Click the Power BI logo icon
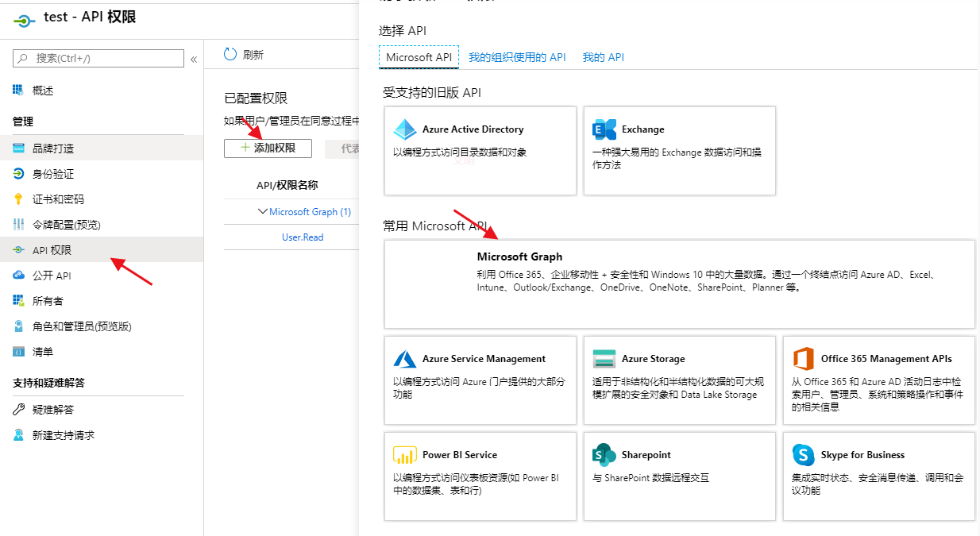 coord(405,455)
